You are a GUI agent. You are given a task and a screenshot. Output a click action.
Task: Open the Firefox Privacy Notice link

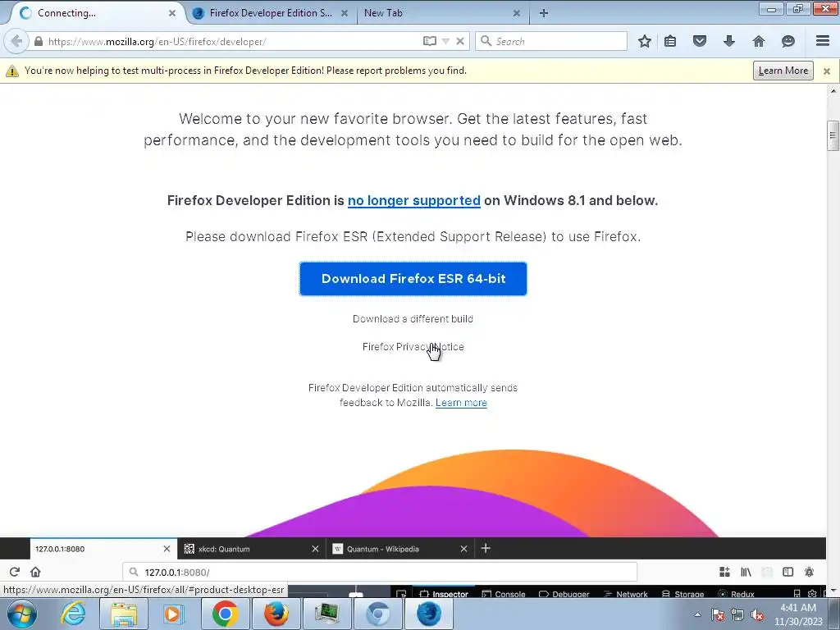413,347
